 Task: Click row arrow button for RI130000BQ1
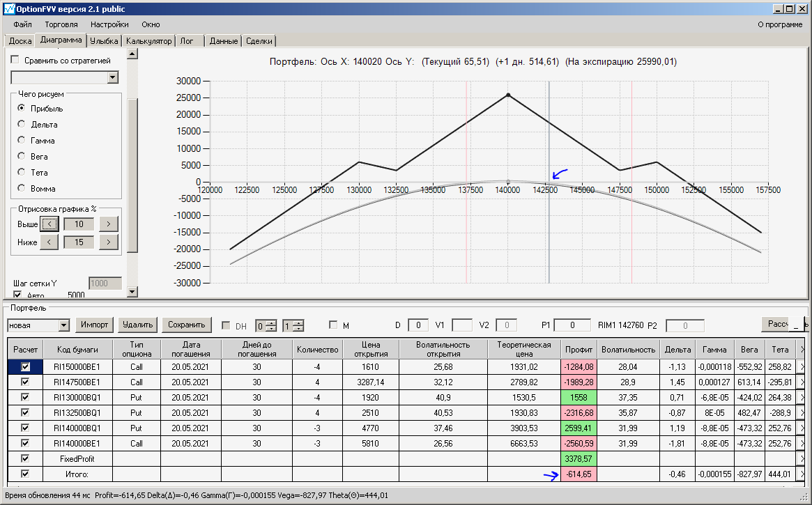[802, 397]
